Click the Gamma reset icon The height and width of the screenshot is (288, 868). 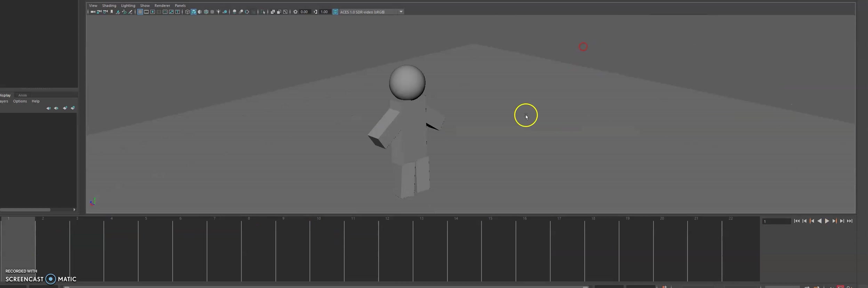coord(315,12)
